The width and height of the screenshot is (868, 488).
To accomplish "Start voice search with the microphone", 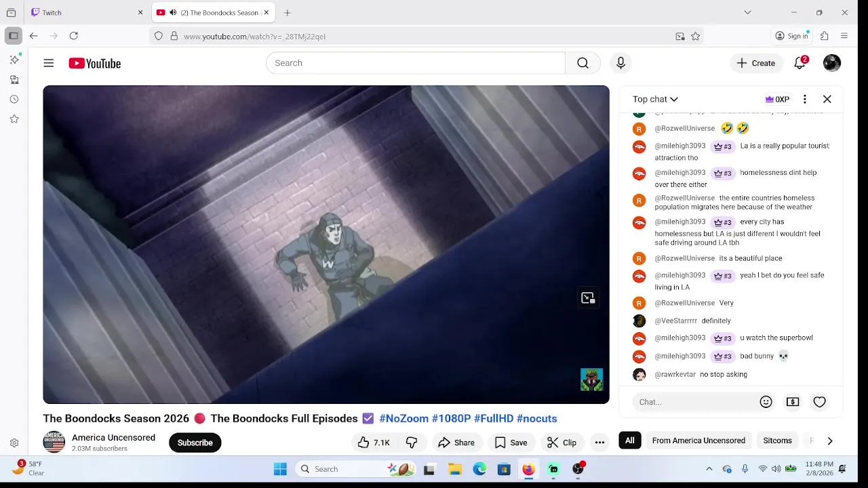I will [x=620, y=63].
